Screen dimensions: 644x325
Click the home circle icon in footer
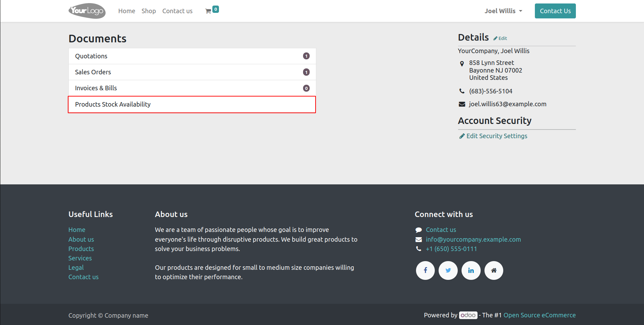point(494,270)
